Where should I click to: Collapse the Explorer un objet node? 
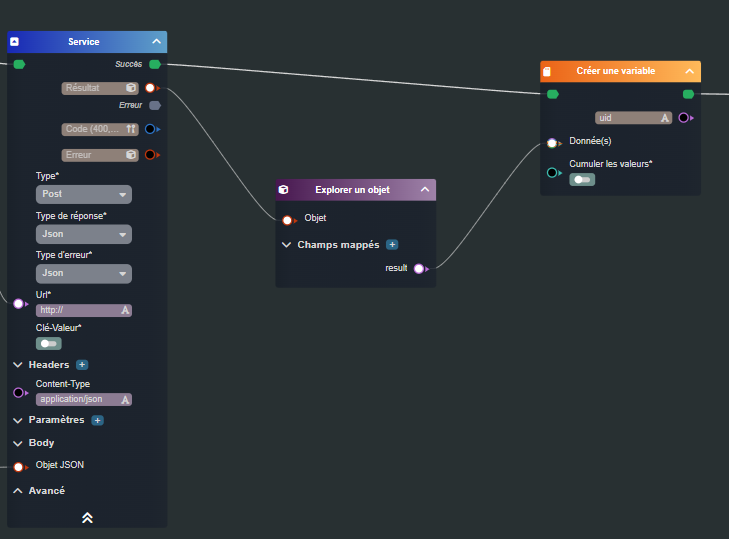(x=424, y=190)
